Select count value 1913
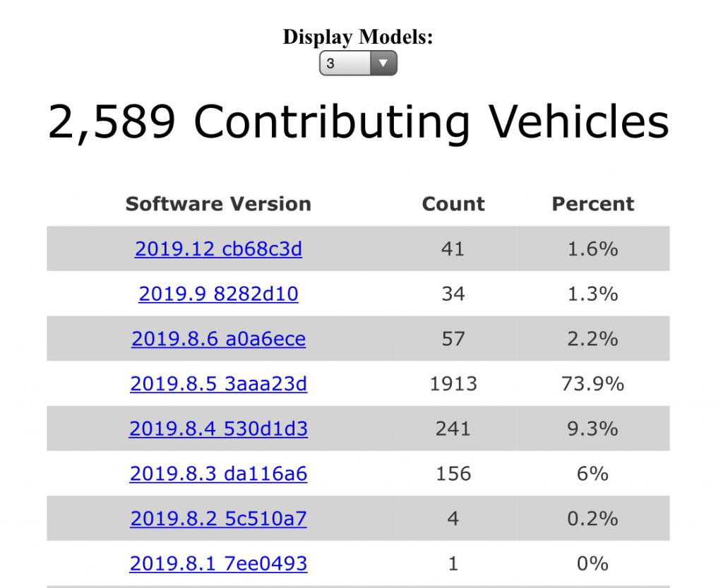Image resolution: width=723 pixels, height=588 pixels. (453, 383)
